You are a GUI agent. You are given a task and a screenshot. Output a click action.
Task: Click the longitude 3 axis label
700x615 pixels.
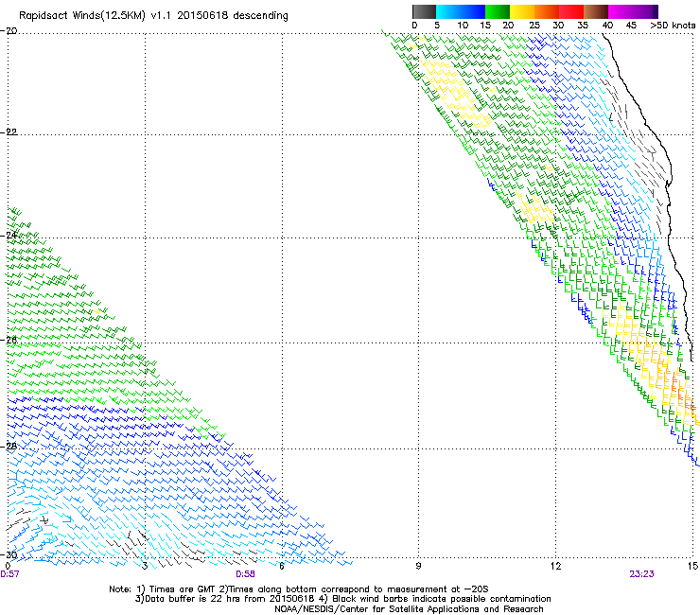coord(145,566)
